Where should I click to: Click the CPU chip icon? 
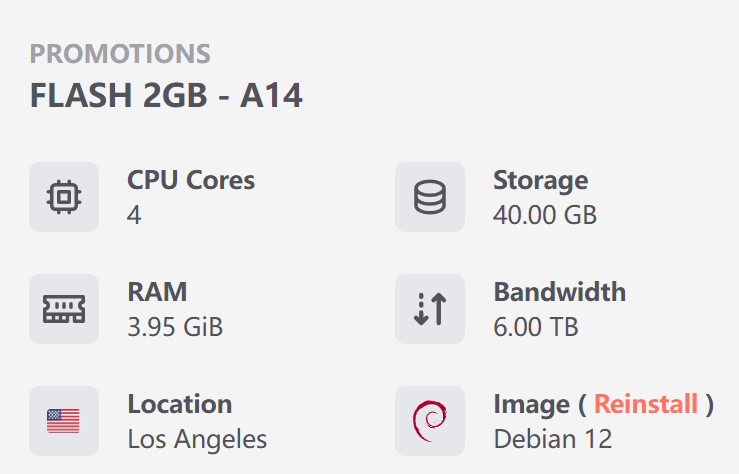(x=64, y=197)
